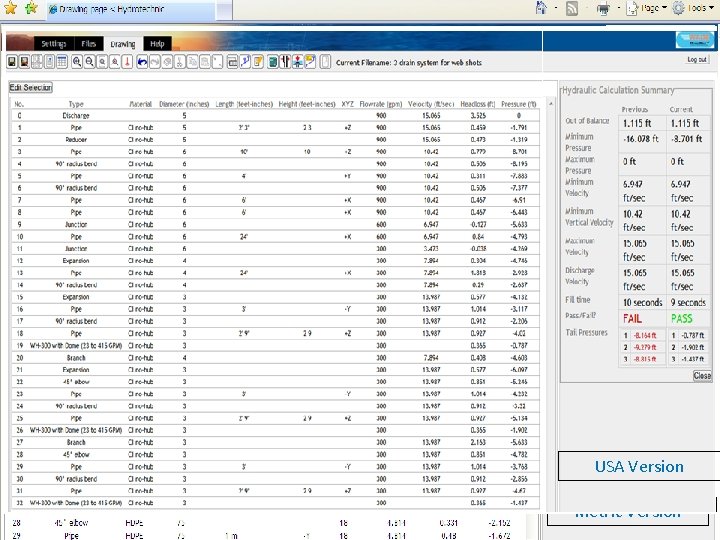Viewport: 720px width, 540px height.
Task: Select the Drawing page browser tab
Action: 131,9
